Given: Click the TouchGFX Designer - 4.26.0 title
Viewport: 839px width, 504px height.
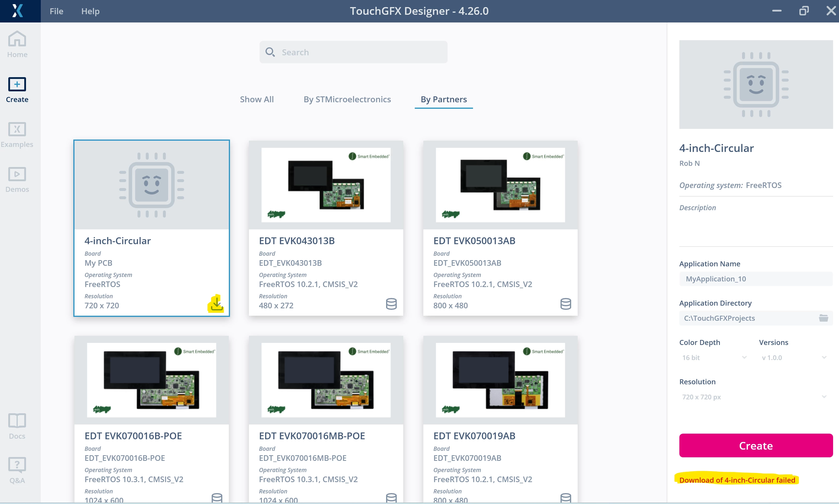Looking at the screenshot, I should point(419,11).
